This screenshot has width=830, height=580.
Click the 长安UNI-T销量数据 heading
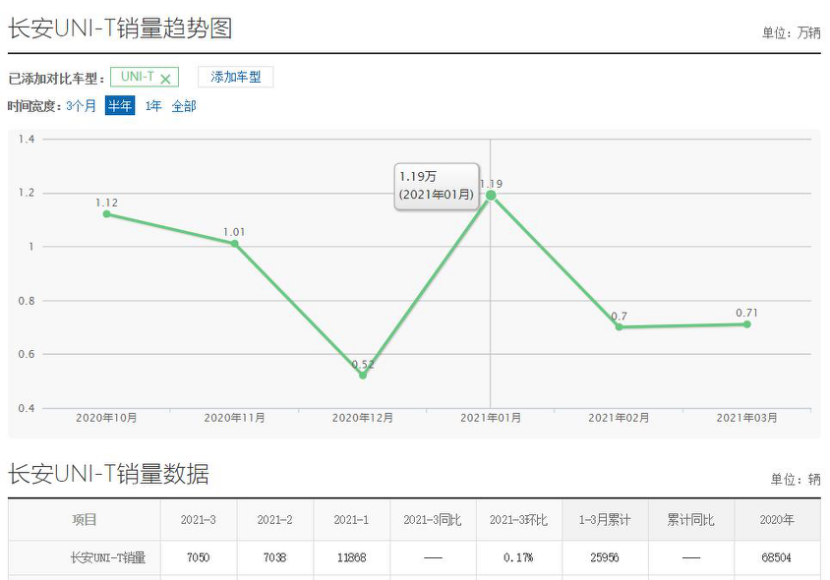click(x=109, y=474)
